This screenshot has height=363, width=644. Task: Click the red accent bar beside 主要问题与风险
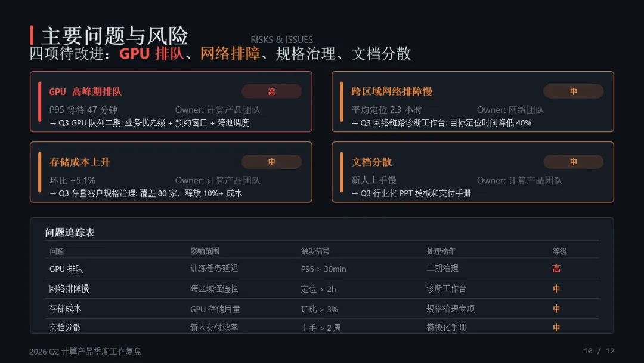(32, 35)
